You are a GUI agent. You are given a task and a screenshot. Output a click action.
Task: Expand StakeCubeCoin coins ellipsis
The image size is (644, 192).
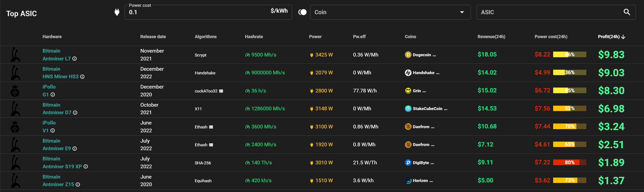446,109
